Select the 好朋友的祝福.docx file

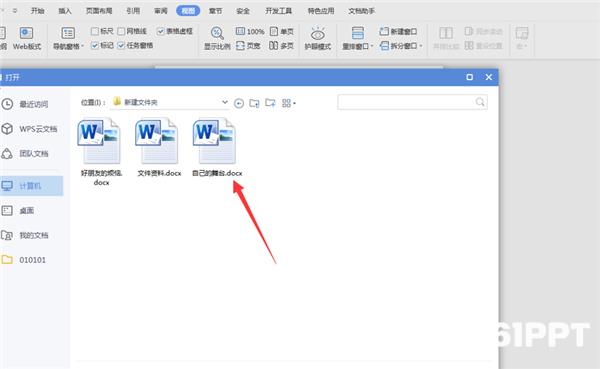101,152
